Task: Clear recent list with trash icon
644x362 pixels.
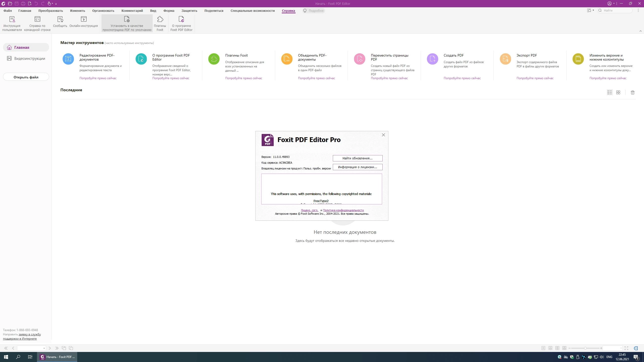Action: 633,93
